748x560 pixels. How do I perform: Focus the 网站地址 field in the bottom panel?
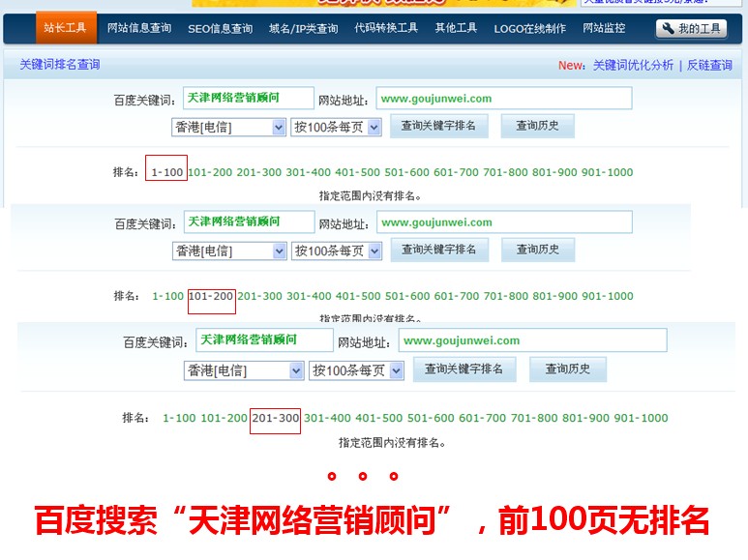click(x=533, y=340)
